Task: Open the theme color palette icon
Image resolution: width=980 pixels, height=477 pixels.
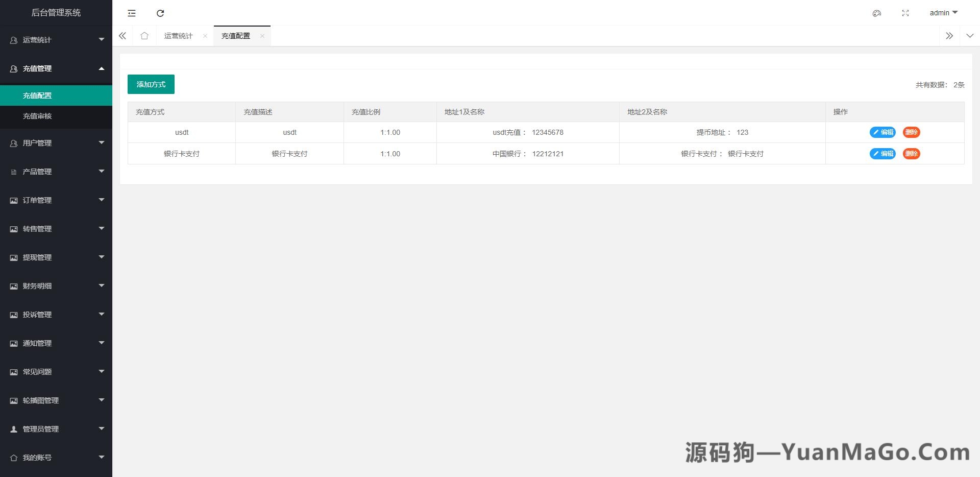Action: tap(877, 13)
